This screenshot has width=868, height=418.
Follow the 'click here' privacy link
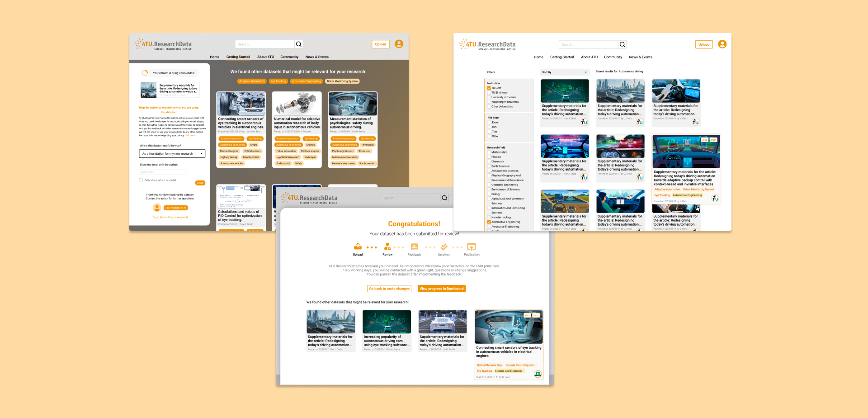click(190, 135)
